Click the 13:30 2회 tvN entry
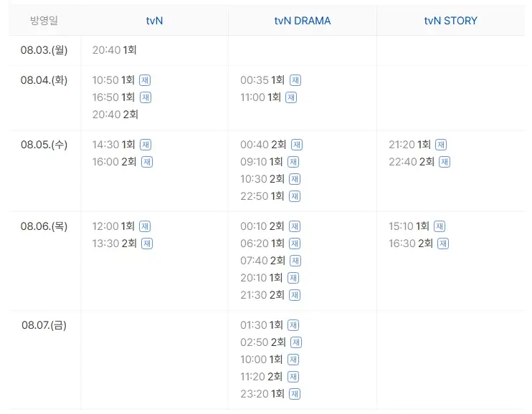The width and height of the screenshot is (532, 414). click(x=114, y=244)
